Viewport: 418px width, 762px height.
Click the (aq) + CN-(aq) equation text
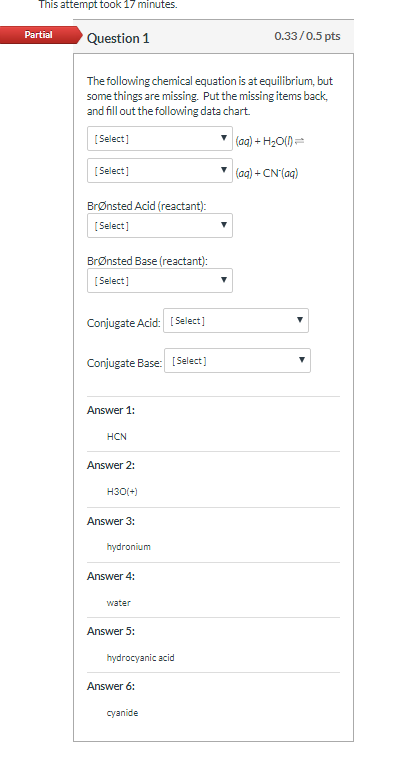(267, 173)
